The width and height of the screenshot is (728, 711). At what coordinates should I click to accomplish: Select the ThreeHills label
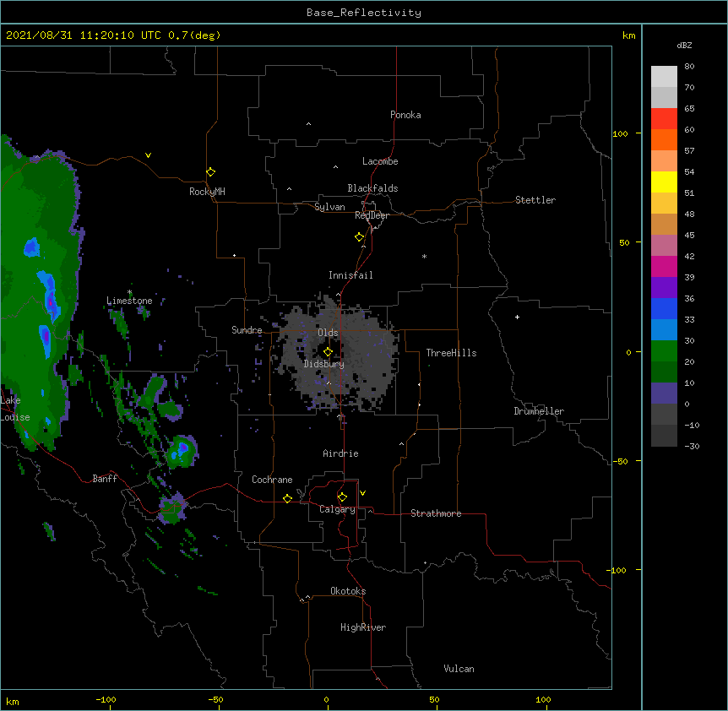coord(451,353)
